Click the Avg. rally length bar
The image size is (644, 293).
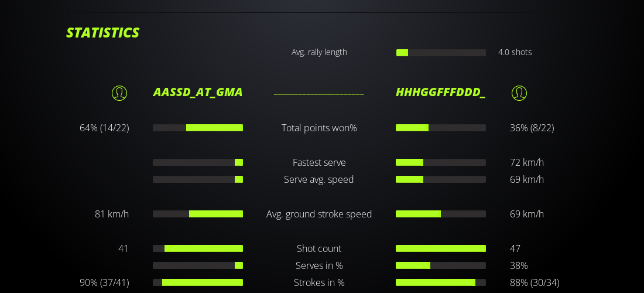[x=441, y=53]
